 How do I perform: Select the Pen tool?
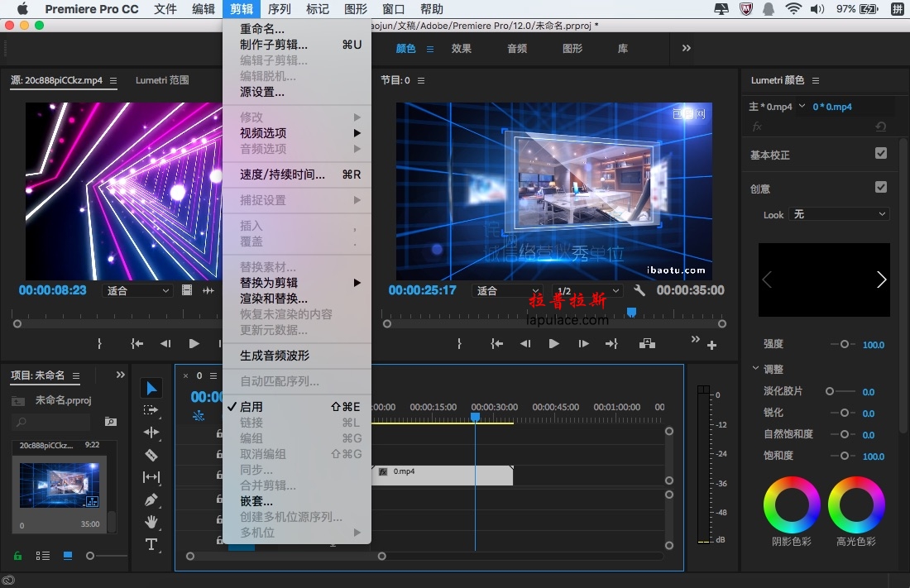click(151, 500)
